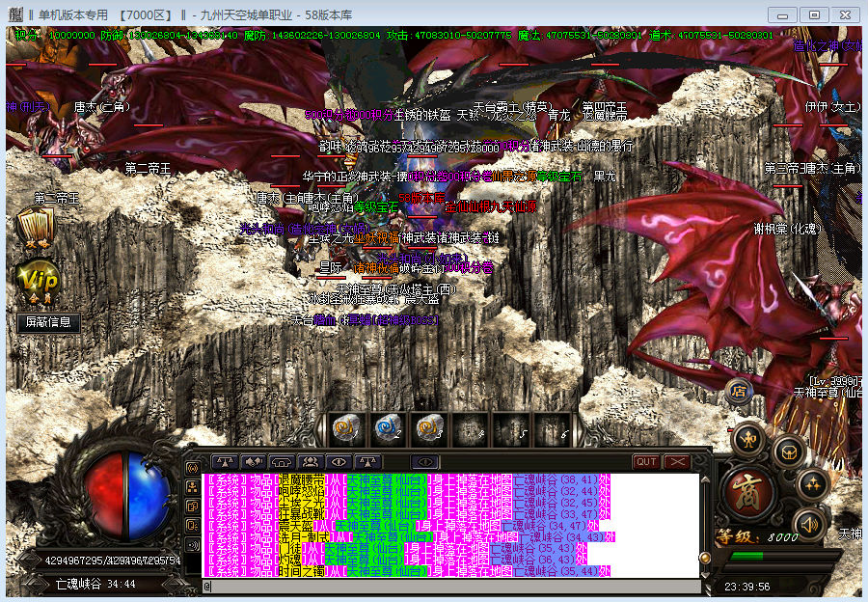Screen dimensions: 868x602
Task: Click the two-person group icon in chat toolbar
Action: [311, 461]
